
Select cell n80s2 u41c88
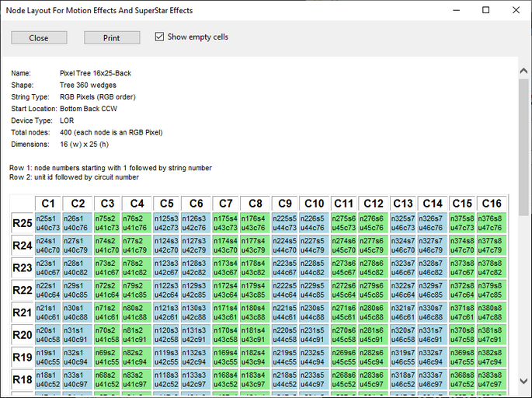click(x=137, y=312)
